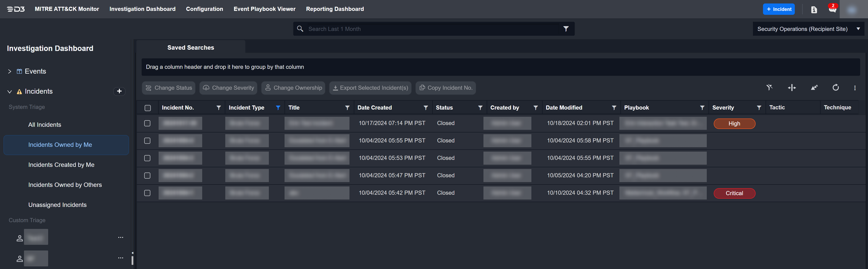Switch to the Saved Searches tab
Image resolution: width=868 pixels, height=269 pixels.
pyautogui.click(x=190, y=47)
